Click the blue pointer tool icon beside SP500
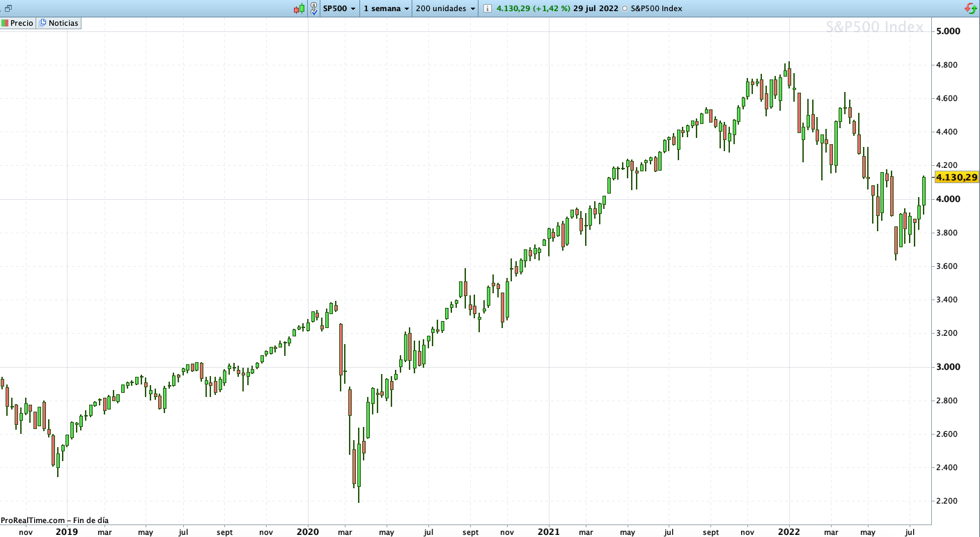 (315, 8)
